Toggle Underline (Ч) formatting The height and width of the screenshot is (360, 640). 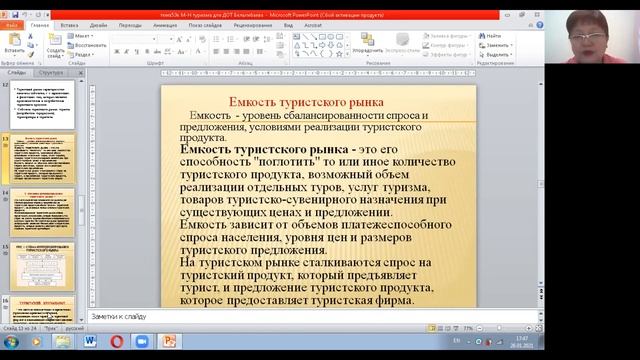coord(137,51)
